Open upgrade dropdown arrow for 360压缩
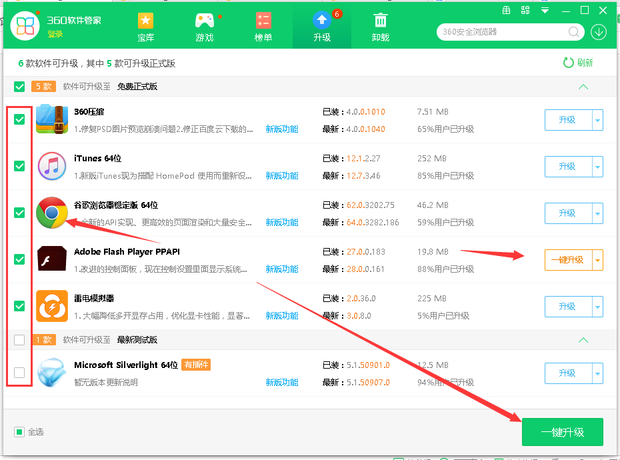Image resolution: width=620 pixels, height=460 pixels. pos(597,119)
